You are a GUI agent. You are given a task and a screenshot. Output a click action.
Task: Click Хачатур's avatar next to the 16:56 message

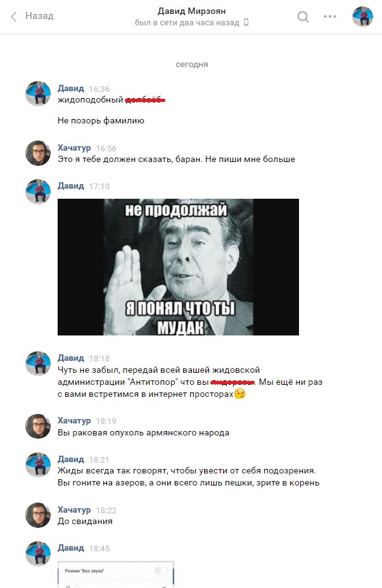[x=38, y=153]
